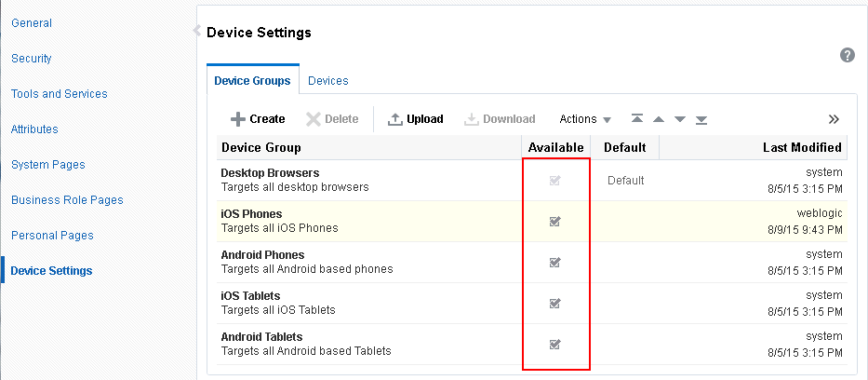
Task: Click the Create plus icon
Action: coord(238,119)
